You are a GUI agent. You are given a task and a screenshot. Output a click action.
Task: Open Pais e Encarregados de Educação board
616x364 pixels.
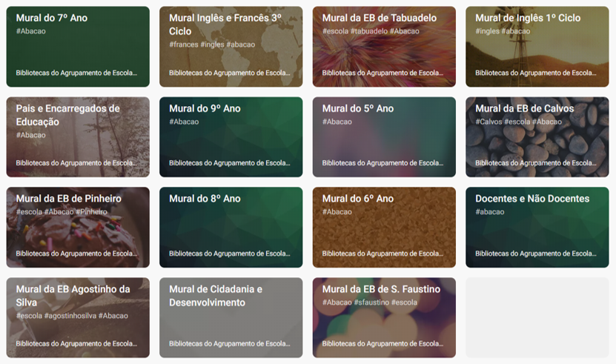[78, 137]
